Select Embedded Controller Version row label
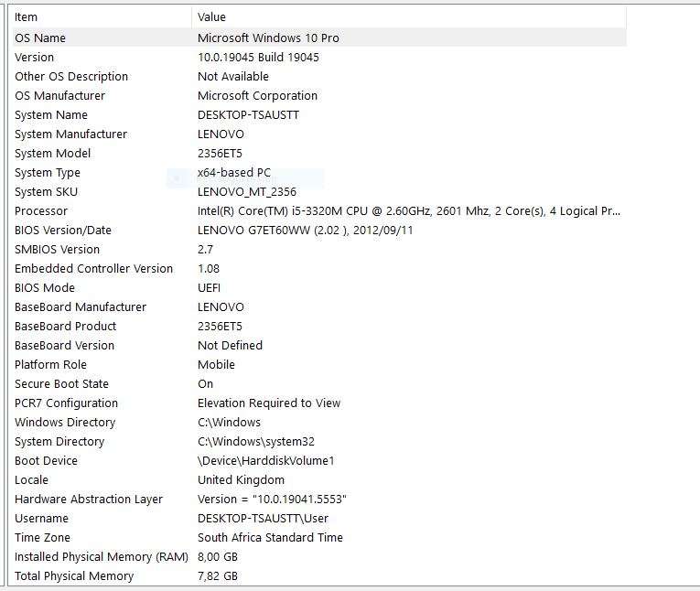The image size is (700, 591). [93, 268]
